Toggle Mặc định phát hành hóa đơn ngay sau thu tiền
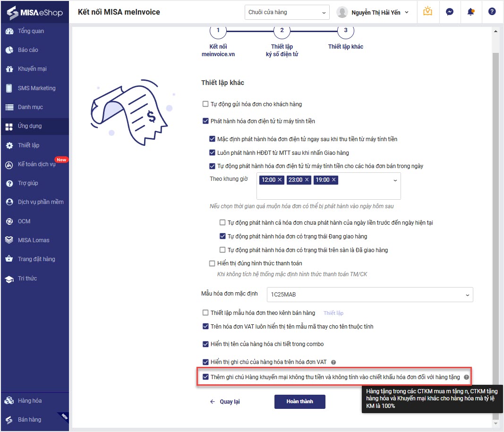This screenshot has height=432, width=504. click(x=212, y=139)
